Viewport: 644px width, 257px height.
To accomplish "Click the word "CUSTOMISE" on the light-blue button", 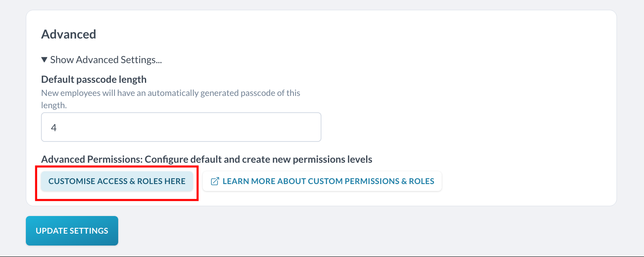I will (x=72, y=181).
